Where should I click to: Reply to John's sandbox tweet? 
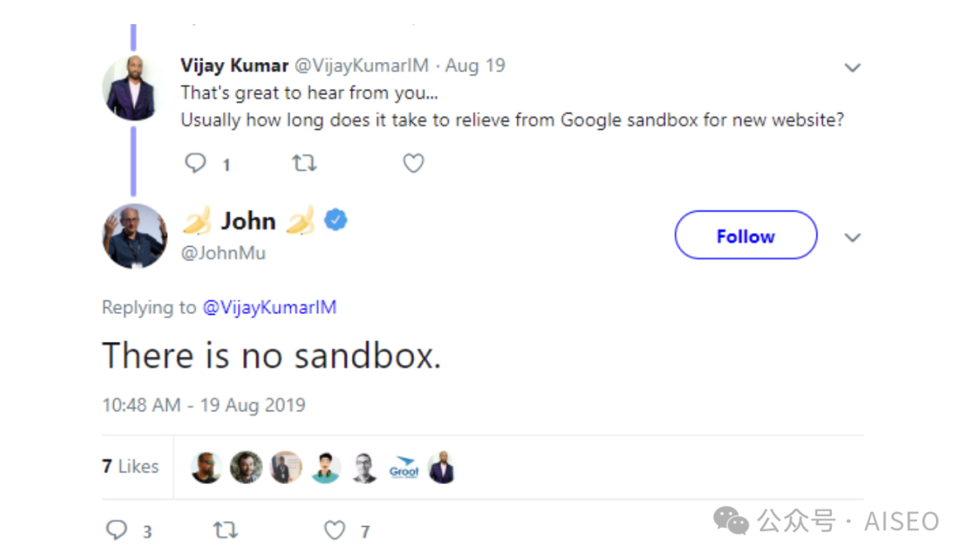(117, 530)
